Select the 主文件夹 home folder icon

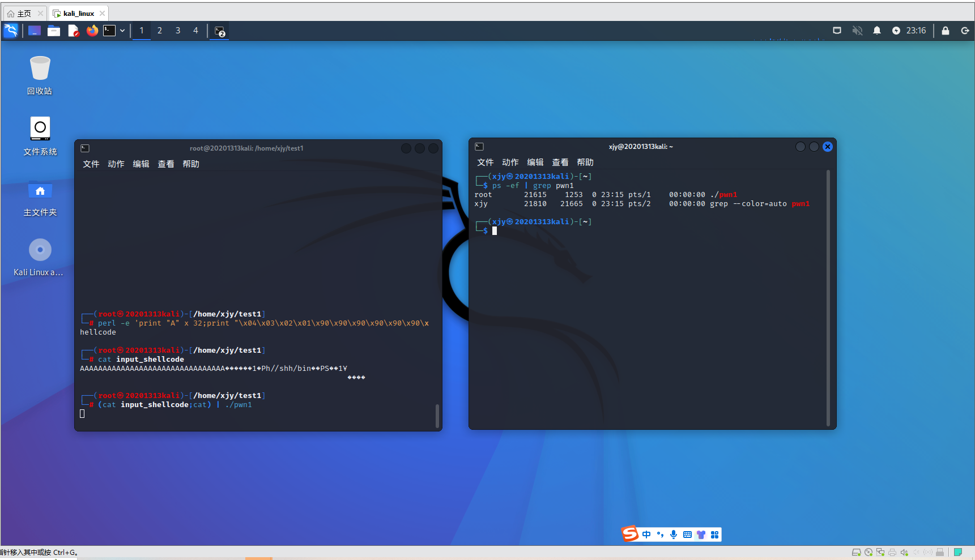point(40,198)
